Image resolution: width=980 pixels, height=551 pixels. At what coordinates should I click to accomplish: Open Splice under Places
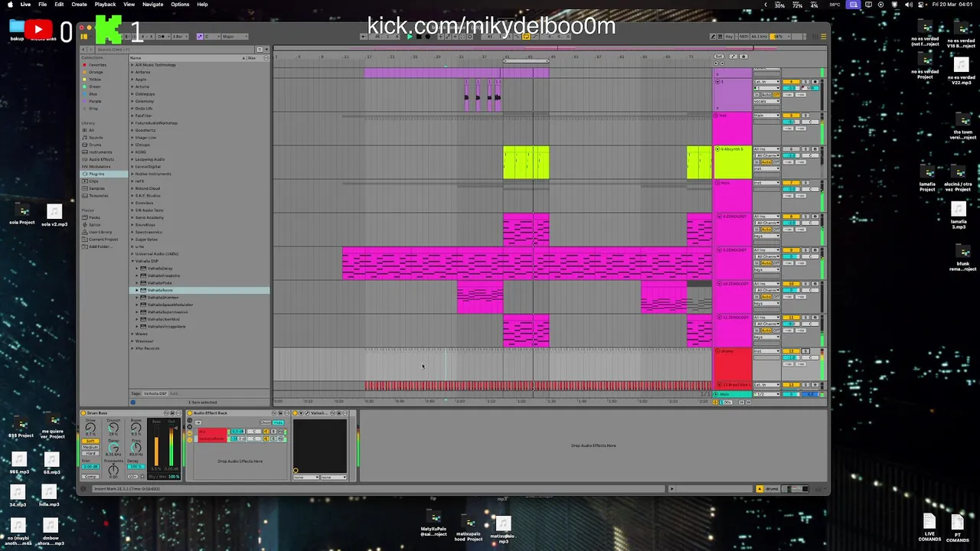[94, 224]
